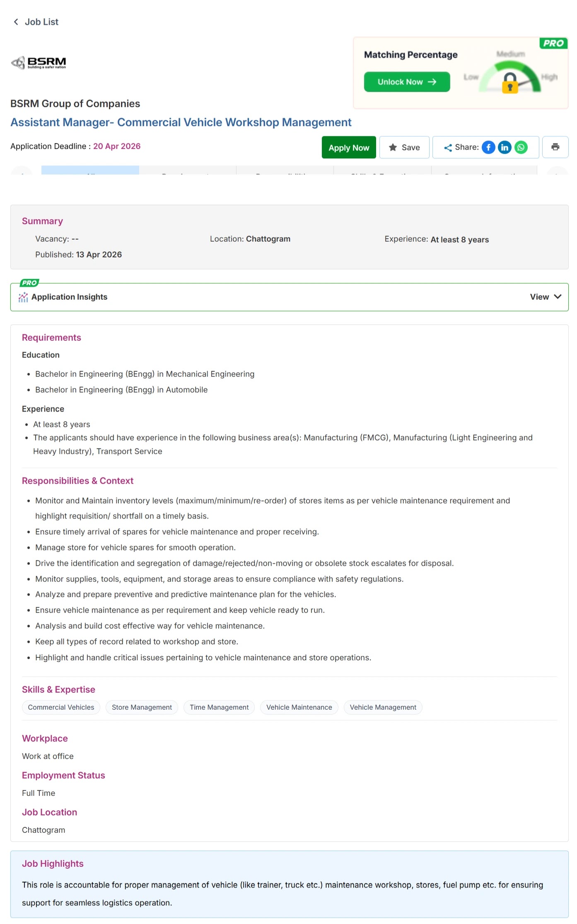Click the padlock on the matching gauge

(510, 82)
